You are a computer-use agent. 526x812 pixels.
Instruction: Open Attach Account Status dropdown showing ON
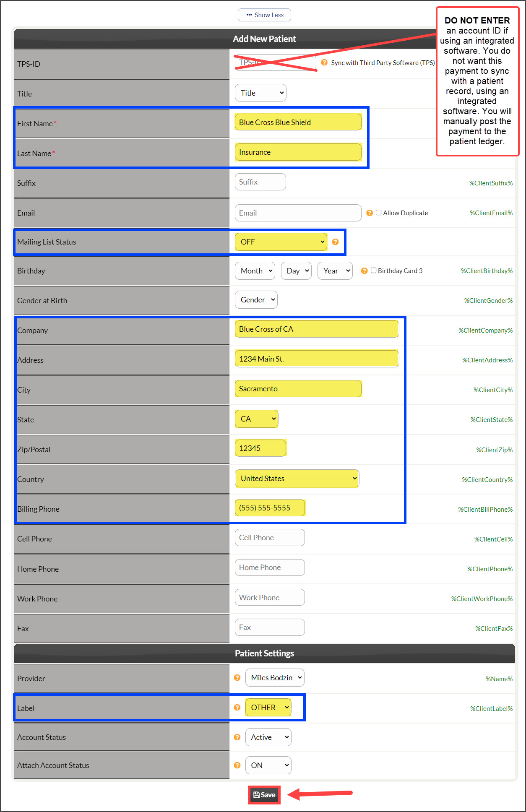pos(268,765)
